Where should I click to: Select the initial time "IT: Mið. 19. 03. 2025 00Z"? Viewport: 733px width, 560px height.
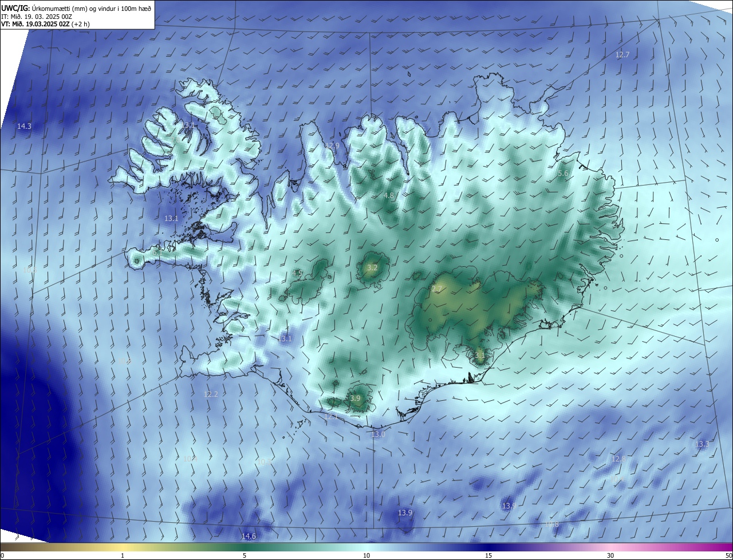point(36,17)
